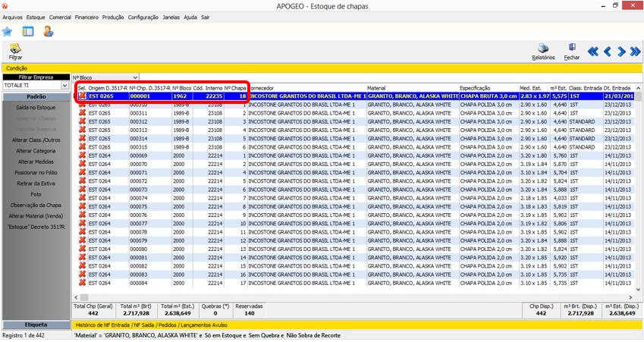Open the Nº Bloco search field dropdown
Image resolution: width=644 pixels, height=342 pixels.
pos(135,77)
